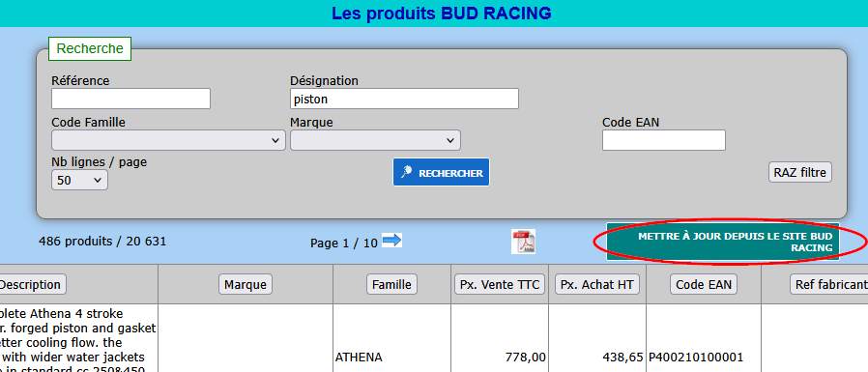Select EAN code P400210100001 cell

696,358
